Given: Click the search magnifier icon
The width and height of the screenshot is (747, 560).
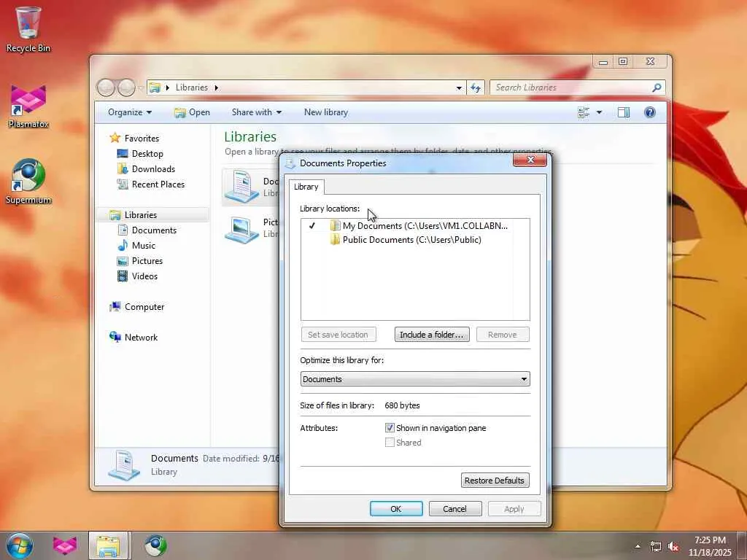Looking at the screenshot, I should (657, 87).
